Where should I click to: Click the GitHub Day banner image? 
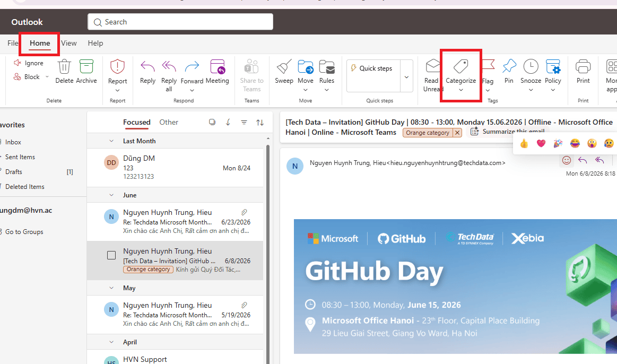click(455, 287)
